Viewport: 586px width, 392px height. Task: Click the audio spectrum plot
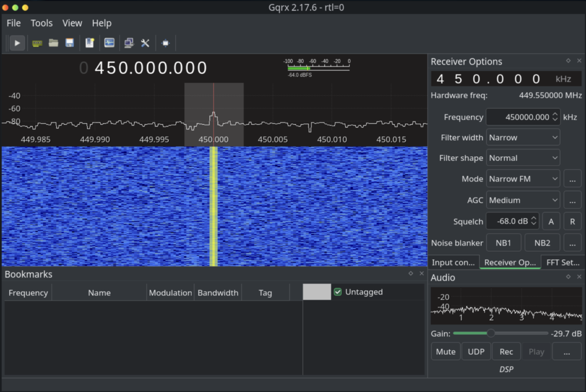(x=506, y=306)
